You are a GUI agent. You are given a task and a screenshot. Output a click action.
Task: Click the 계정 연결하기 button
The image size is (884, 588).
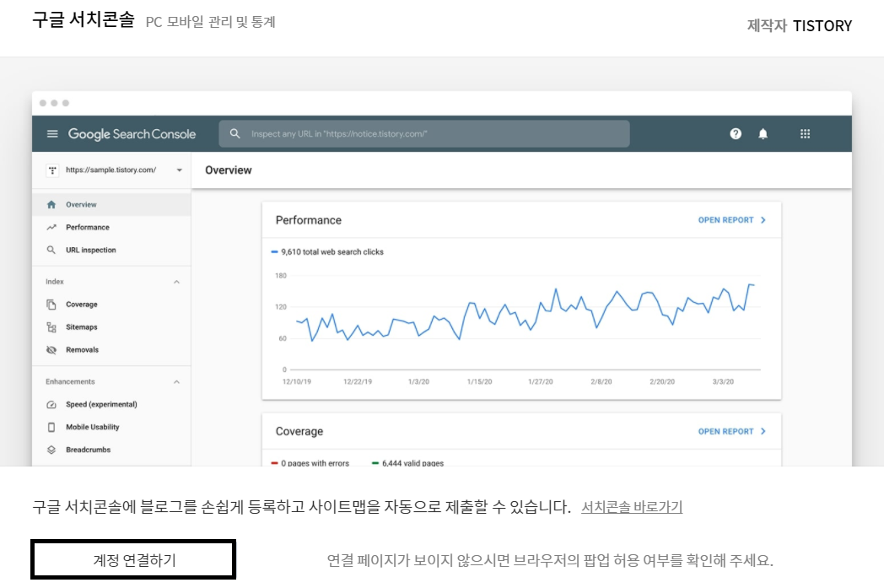(x=133, y=560)
